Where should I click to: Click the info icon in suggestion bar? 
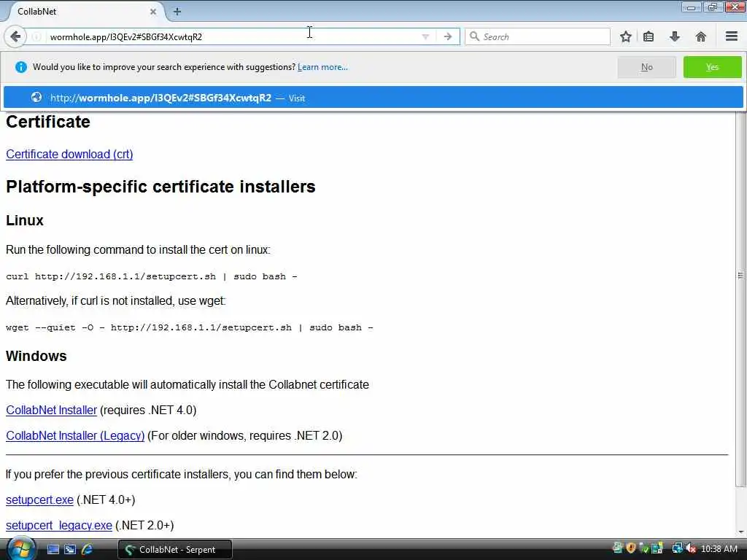[x=21, y=67]
